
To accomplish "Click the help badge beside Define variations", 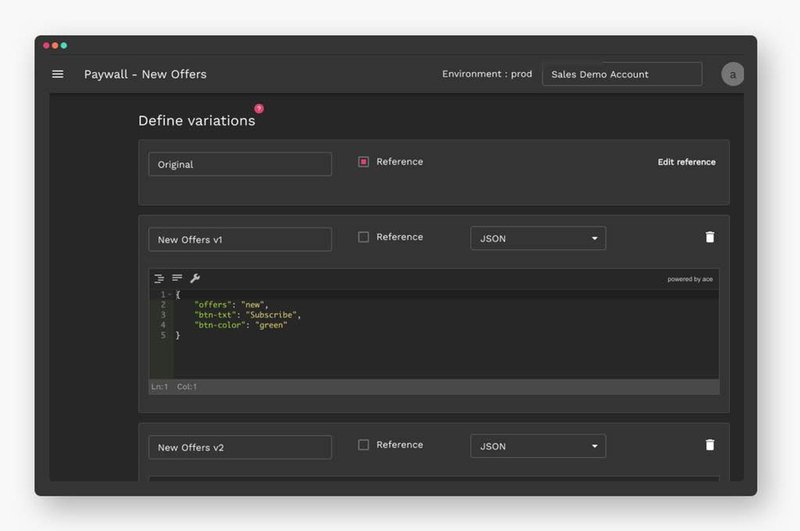I will point(259,108).
